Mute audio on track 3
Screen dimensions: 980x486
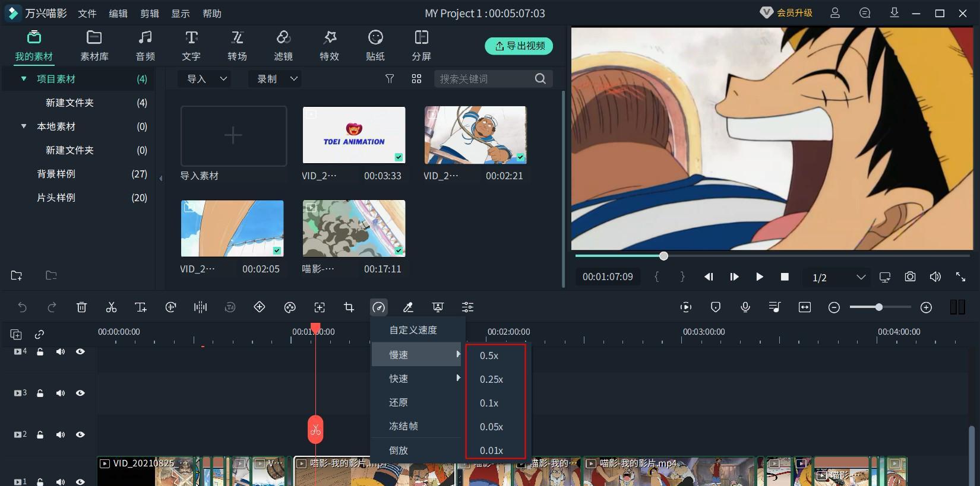(x=61, y=393)
